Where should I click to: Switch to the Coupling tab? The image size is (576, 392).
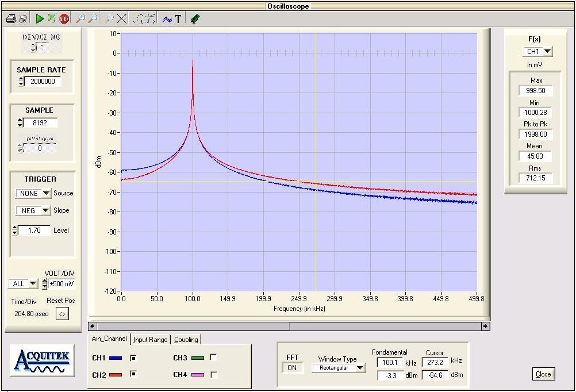click(x=186, y=340)
